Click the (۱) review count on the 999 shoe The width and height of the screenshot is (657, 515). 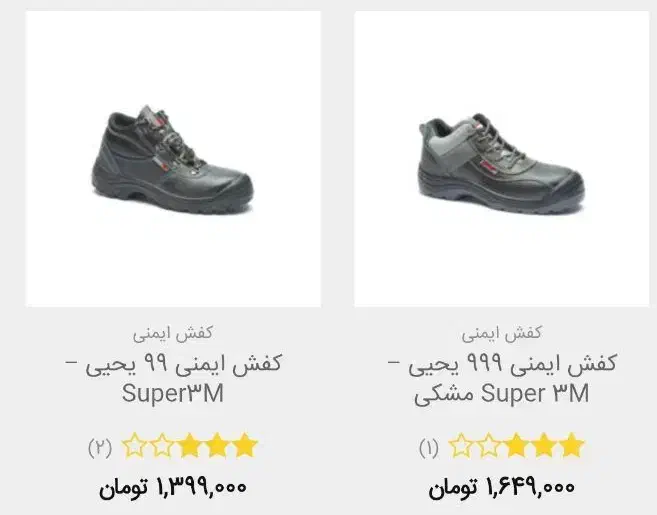point(429,448)
